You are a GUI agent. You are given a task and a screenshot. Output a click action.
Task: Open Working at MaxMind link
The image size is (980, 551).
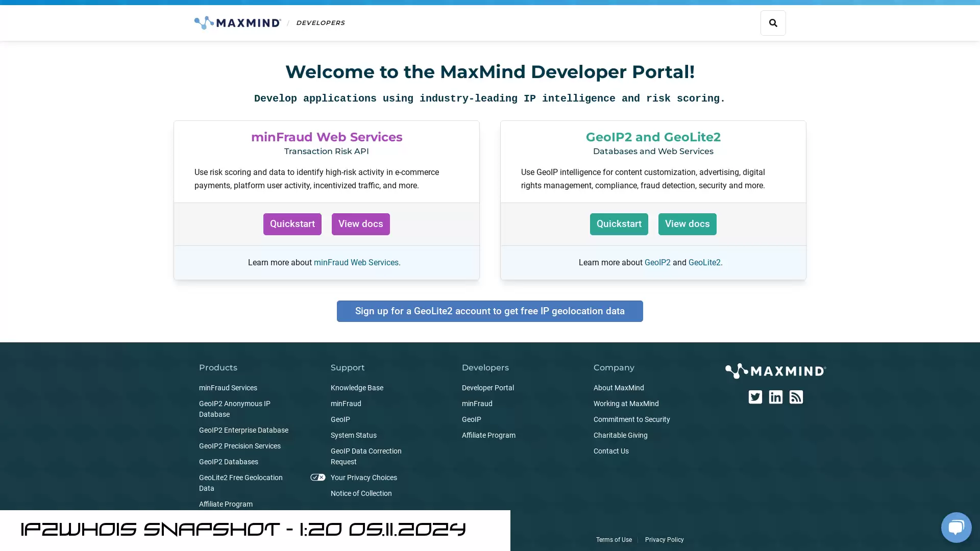point(626,404)
